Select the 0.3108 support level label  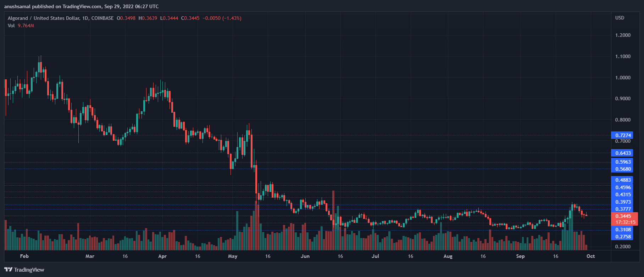pos(622,230)
